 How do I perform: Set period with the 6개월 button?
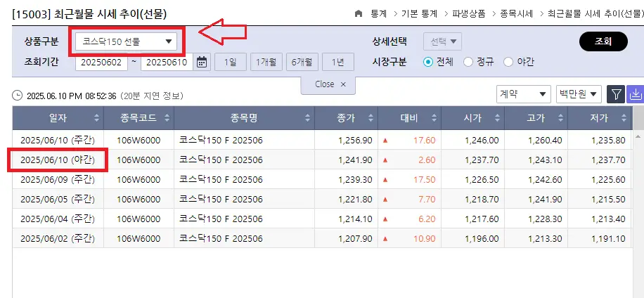tap(302, 62)
